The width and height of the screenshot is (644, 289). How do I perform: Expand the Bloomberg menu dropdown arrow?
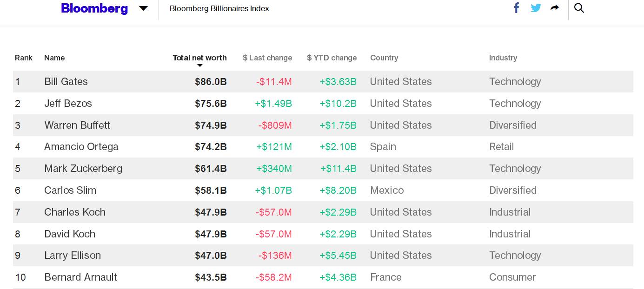(x=143, y=8)
